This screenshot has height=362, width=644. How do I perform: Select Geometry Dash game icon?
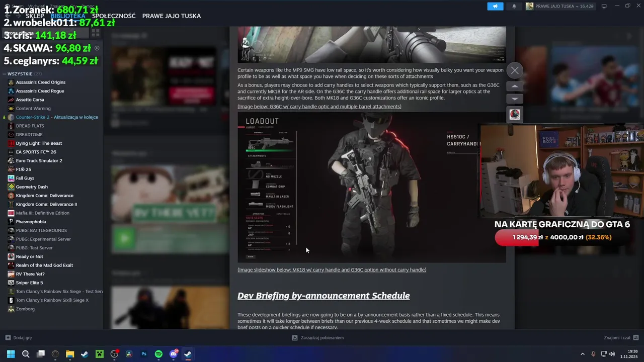(x=11, y=187)
